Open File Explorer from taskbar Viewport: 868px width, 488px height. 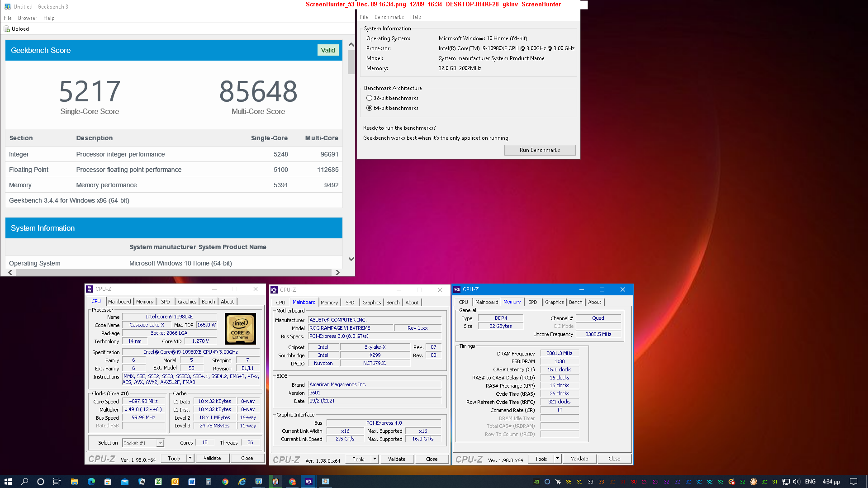point(75,482)
